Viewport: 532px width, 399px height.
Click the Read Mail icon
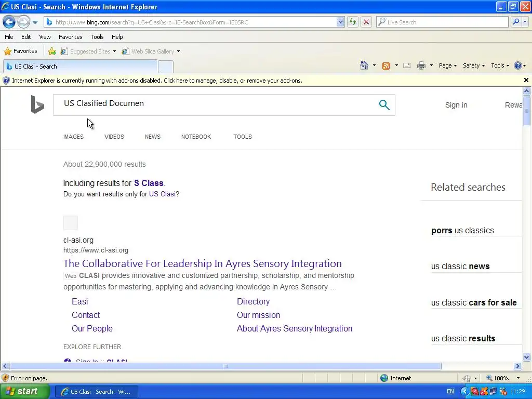point(407,65)
